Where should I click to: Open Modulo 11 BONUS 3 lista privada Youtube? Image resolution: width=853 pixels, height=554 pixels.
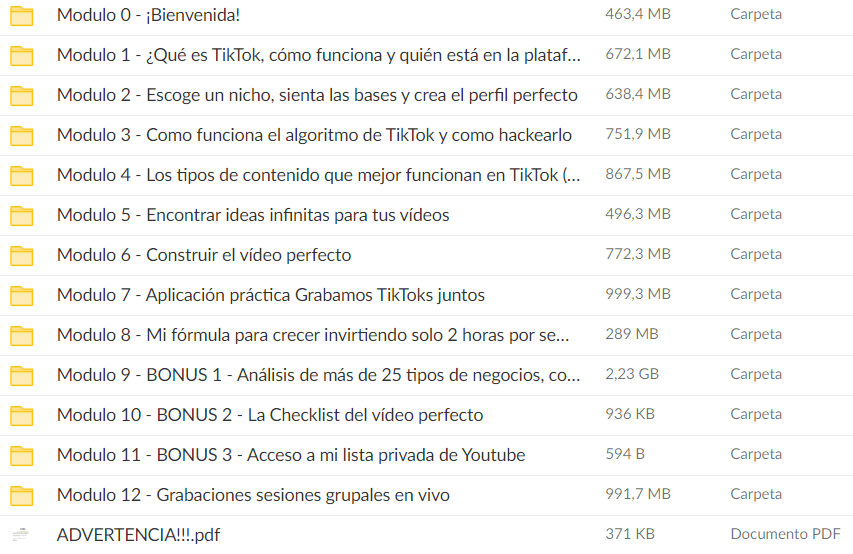[x=291, y=455]
